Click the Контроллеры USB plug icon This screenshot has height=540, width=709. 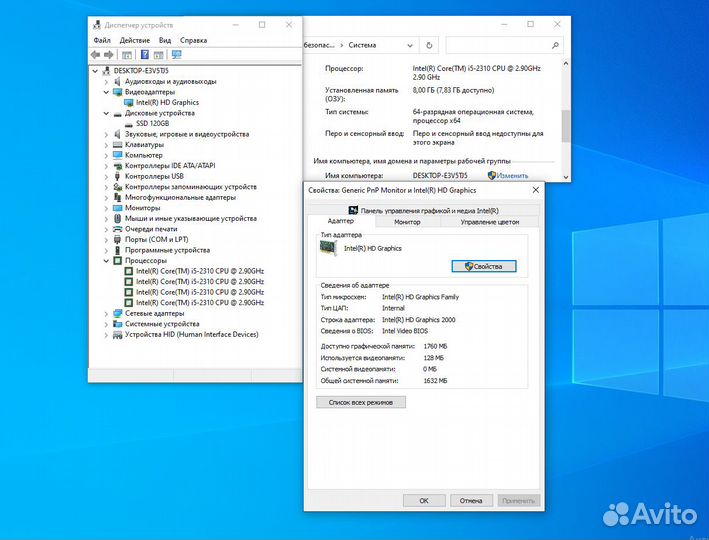coord(118,176)
